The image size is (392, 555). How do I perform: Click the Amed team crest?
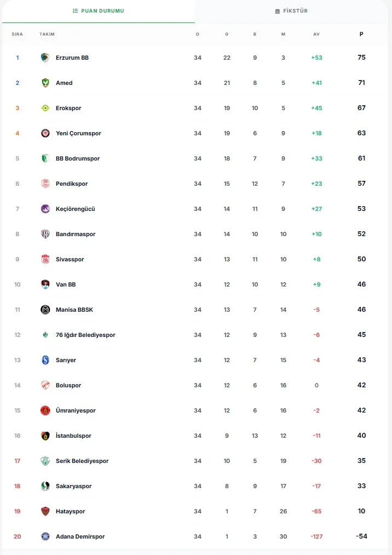[45, 83]
